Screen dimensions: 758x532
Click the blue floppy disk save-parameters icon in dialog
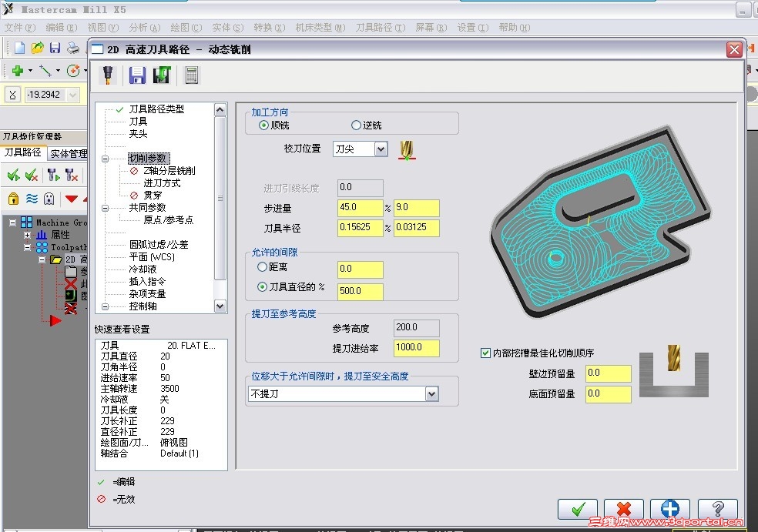tap(137, 75)
